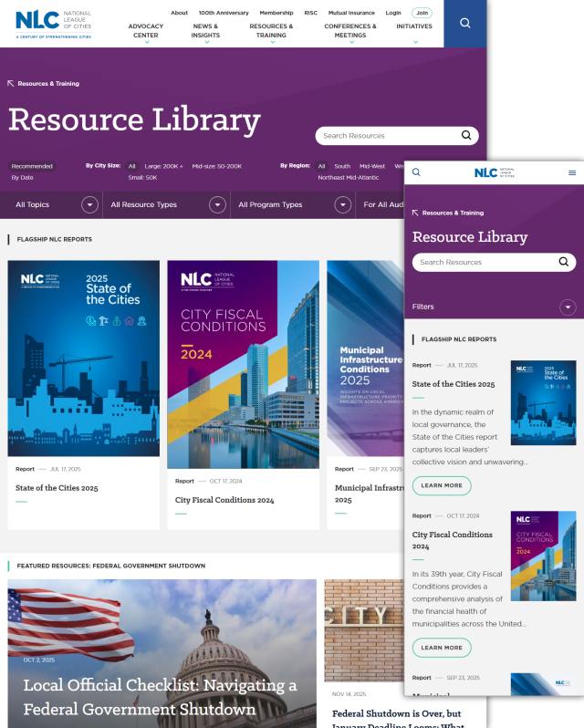Select the Recommended sort option

tap(32, 166)
